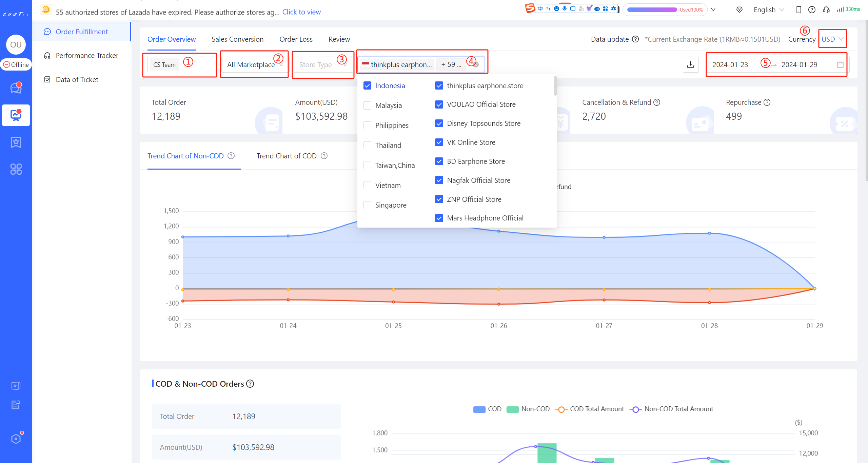Toggle the COD Total Amount legend item

pos(589,409)
